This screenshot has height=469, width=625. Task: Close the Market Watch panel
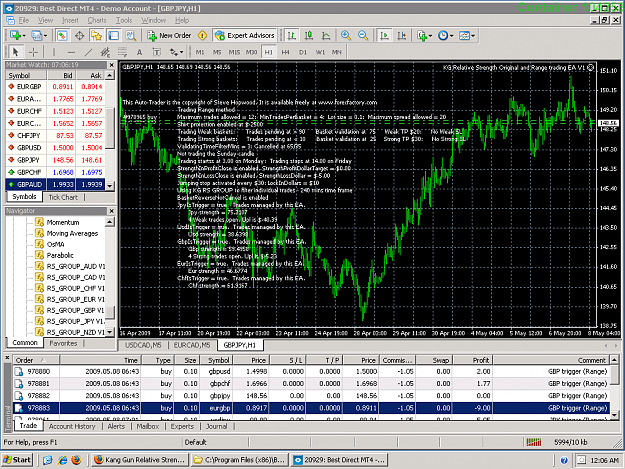112,65
